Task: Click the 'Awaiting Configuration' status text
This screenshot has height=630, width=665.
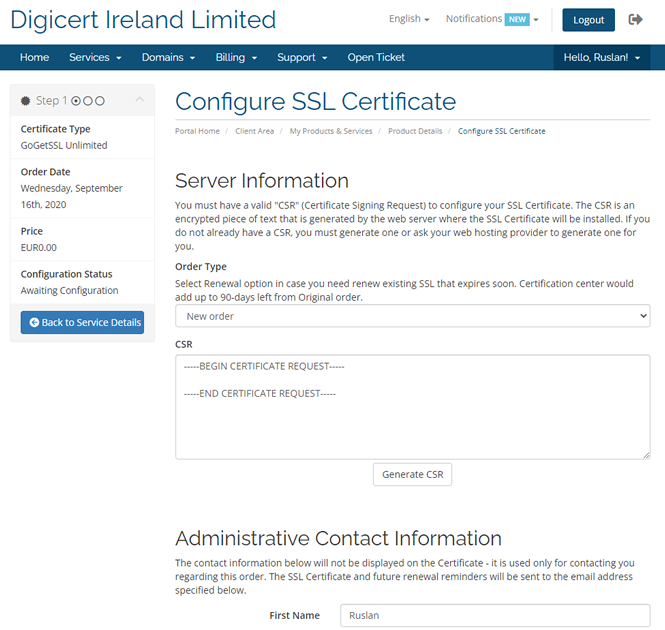Action: coord(70,290)
